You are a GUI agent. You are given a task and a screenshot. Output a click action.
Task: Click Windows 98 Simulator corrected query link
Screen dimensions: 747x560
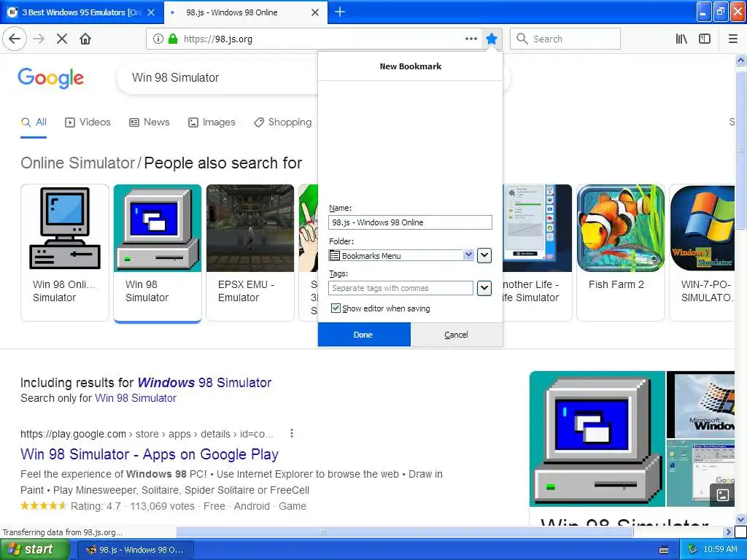pyautogui.click(x=204, y=382)
